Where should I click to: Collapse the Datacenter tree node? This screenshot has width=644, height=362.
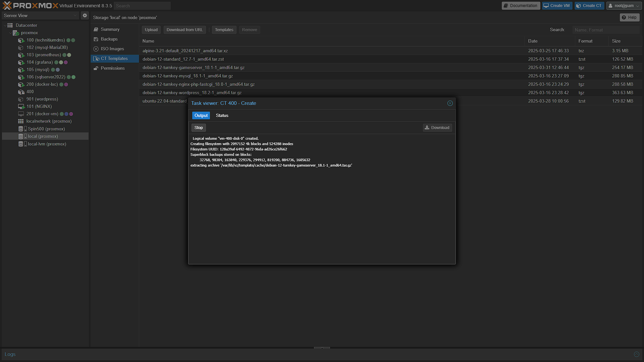click(x=5, y=25)
